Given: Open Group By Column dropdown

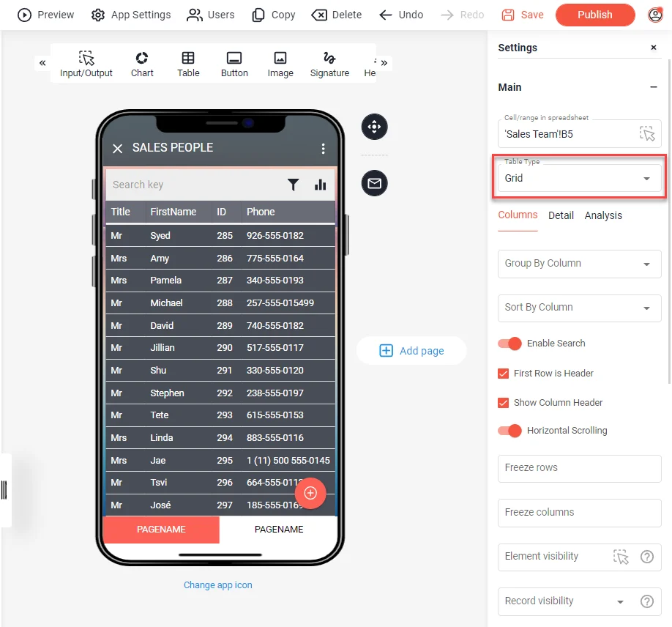Looking at the screenshot, I should (x=579, y=264).
